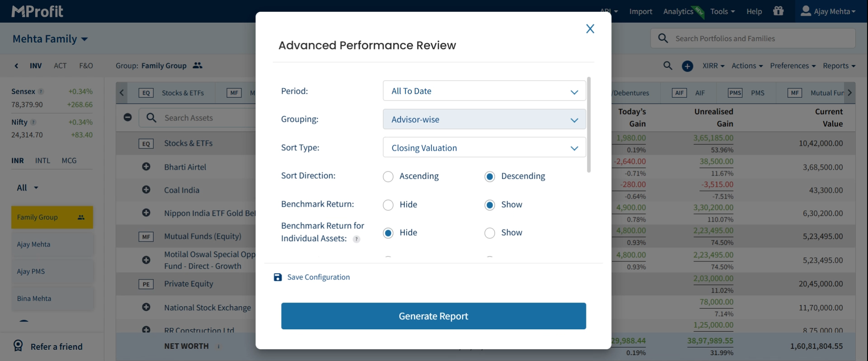Viewport: 868px width, 361px height.
Task: Expand the Bharti Airtel row plus icon
Action: [146, 167]
